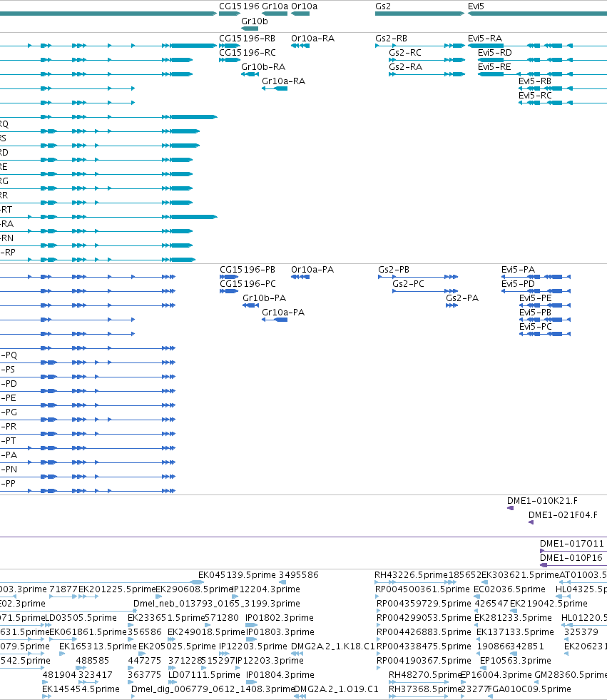Click protein Evi5-PA

(518, 270)
